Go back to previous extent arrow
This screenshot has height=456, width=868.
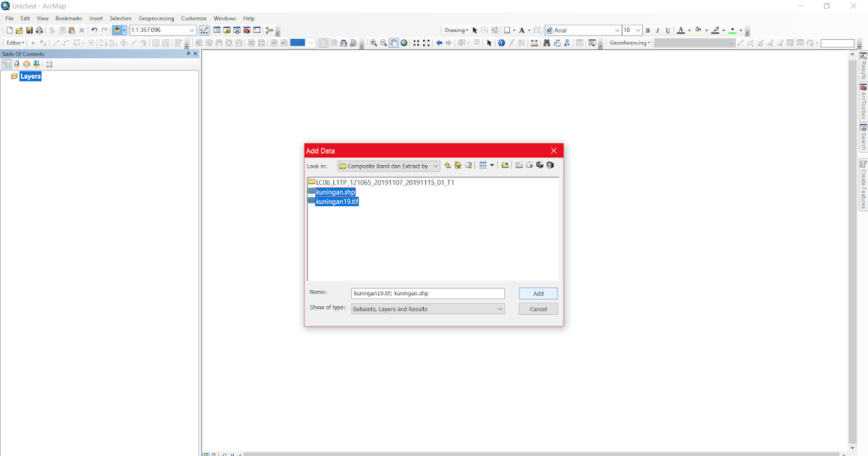pos(439,43)
